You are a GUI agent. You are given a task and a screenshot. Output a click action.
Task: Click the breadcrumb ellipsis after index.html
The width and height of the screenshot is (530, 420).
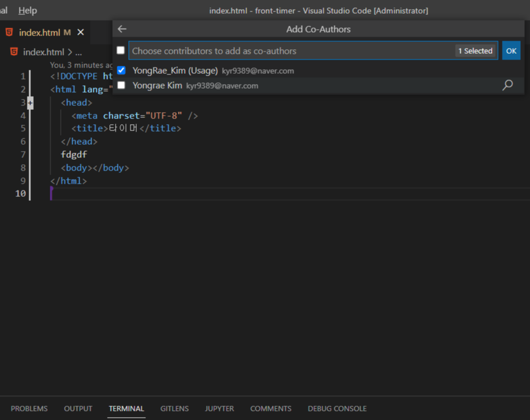coord(78,53)
